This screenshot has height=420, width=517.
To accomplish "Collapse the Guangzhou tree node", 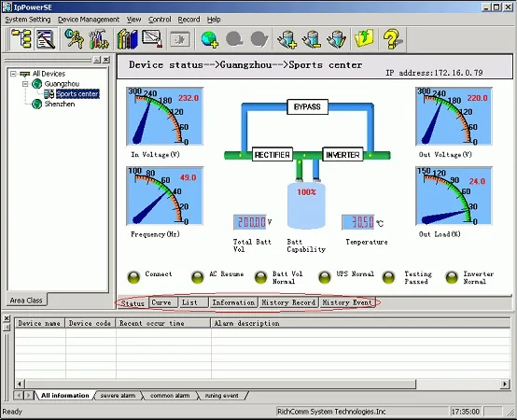I will (x=25, y=84).
